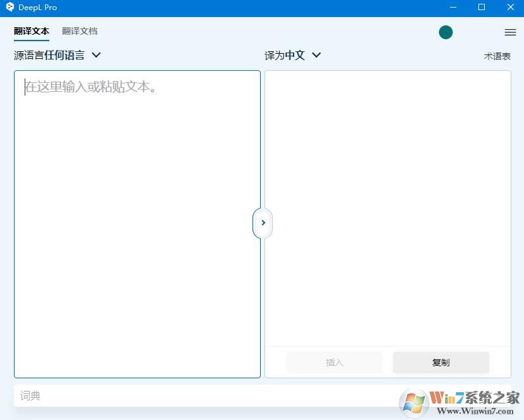This screenshot has width=524, height=420.
Task: Click the arrow button between the text panels
Action: coord(263,223)
